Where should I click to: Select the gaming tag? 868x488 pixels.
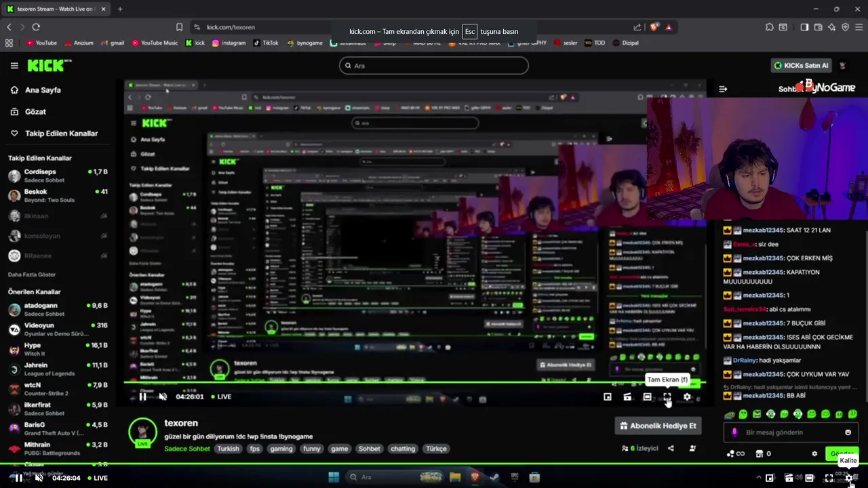[x=281, y=449]
